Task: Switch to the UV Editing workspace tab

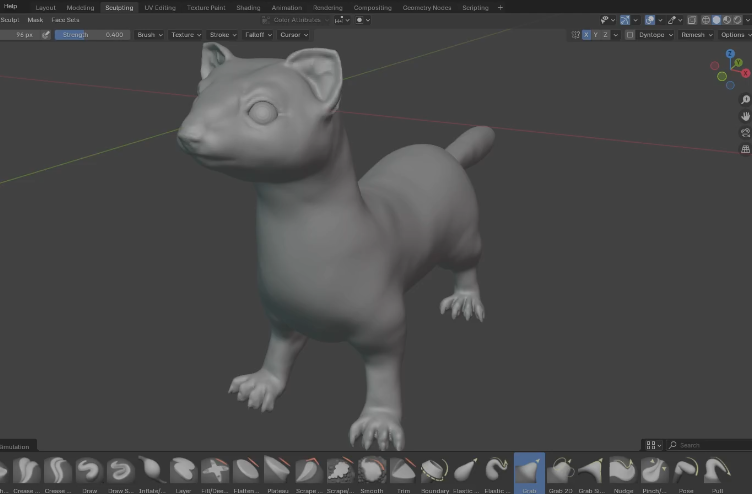Action: [159, 7]
